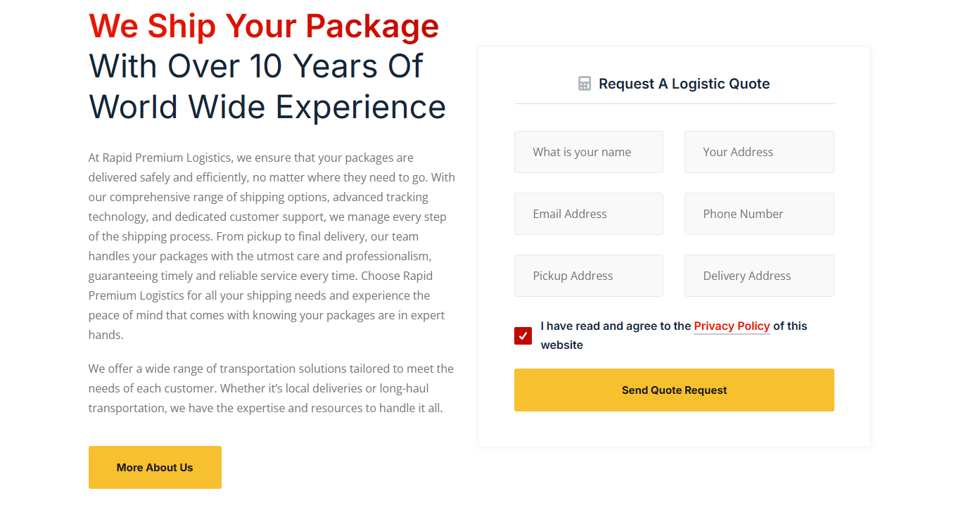Click the "I have read and agree" label text
Viewport: 980px width, 524px height.
616,326
